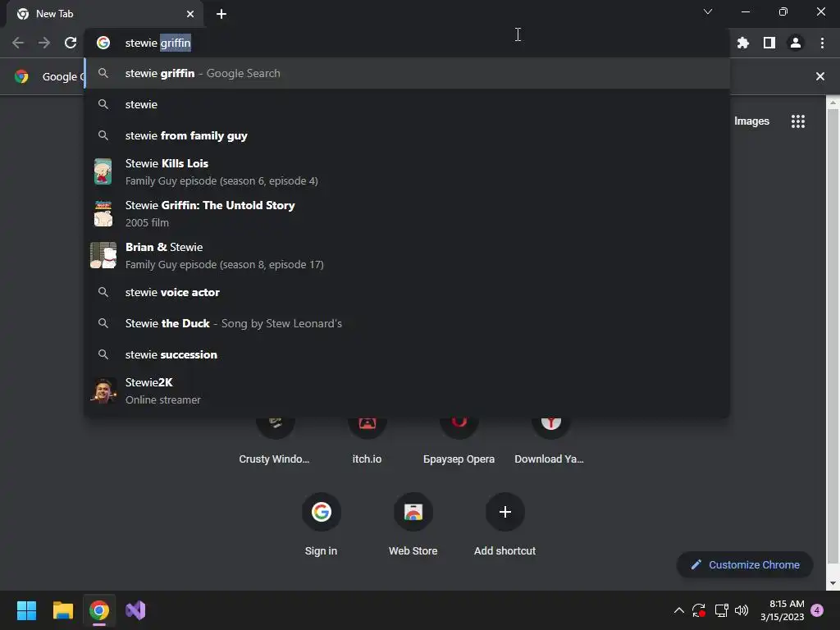Dismiss the Google Chrome infobar

[819, 76]
